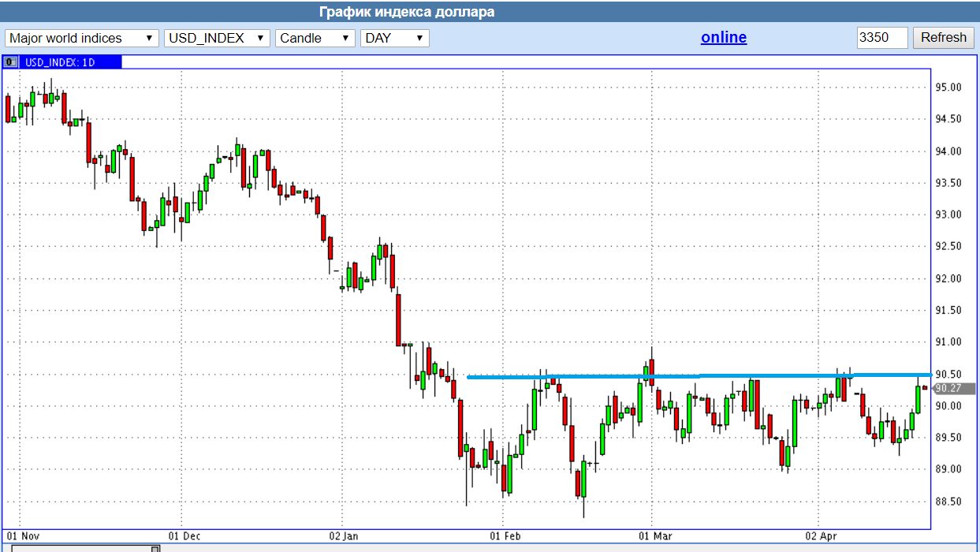
Task: Click the 3350 input field
Action: (x=882, y=38)
